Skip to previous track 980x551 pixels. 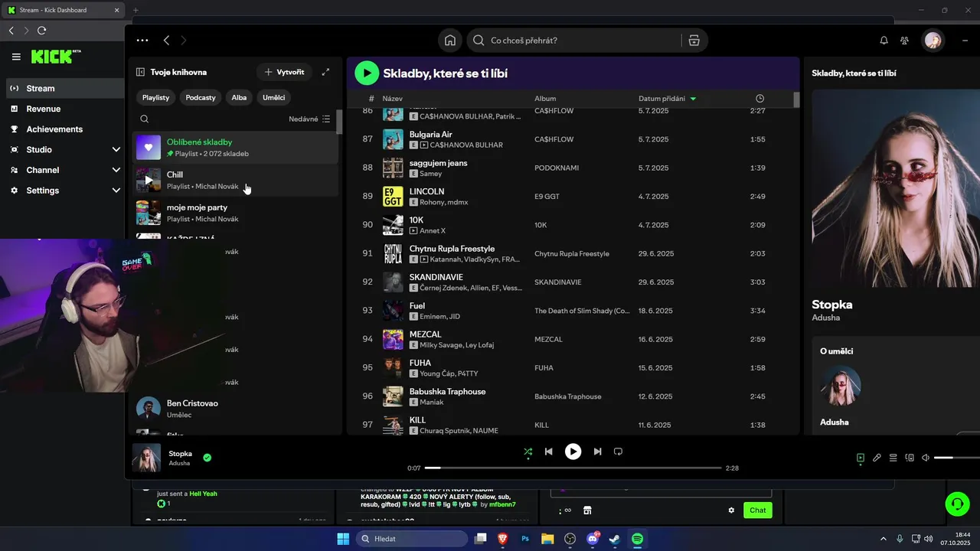click(x=548, y=452)
